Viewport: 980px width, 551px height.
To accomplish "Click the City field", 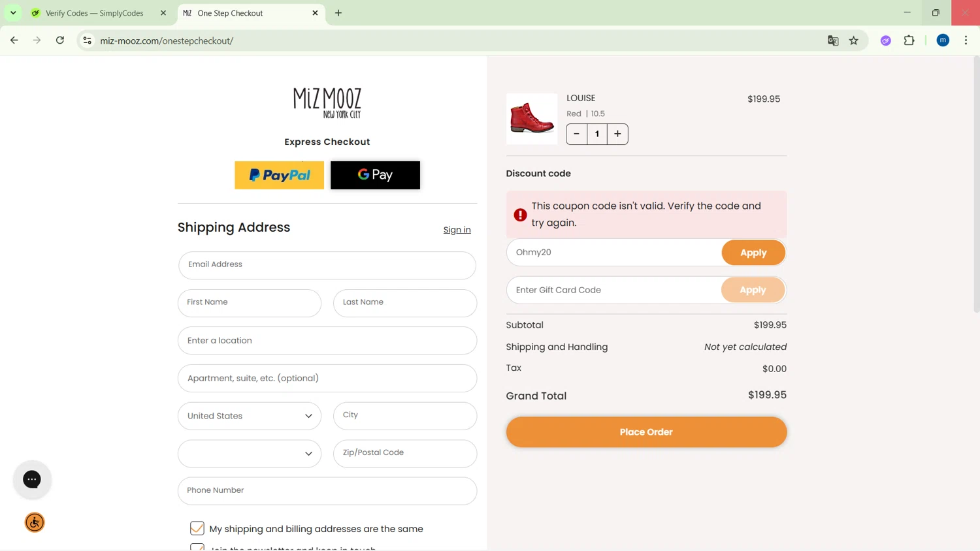I will [x=405, y=416].
